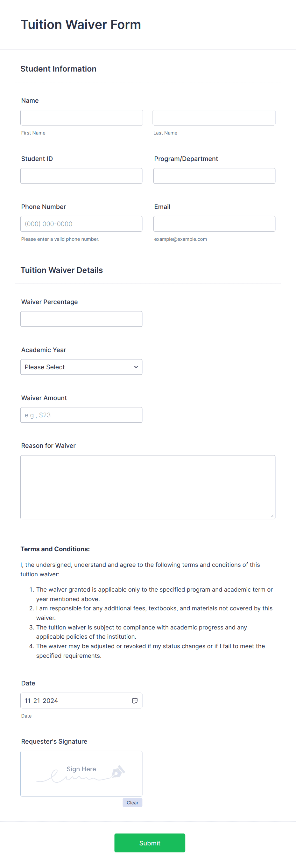Select the Waiver Percentage field
The width and height of the screenshot is (296, 868).
click(x=81, y=318)
